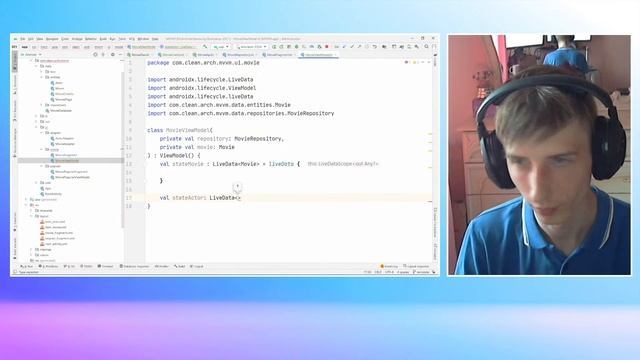The width and height of the screenshot is (640, 360).
Task: Open the Database Inspector tool window
Action: pos(134,267)
